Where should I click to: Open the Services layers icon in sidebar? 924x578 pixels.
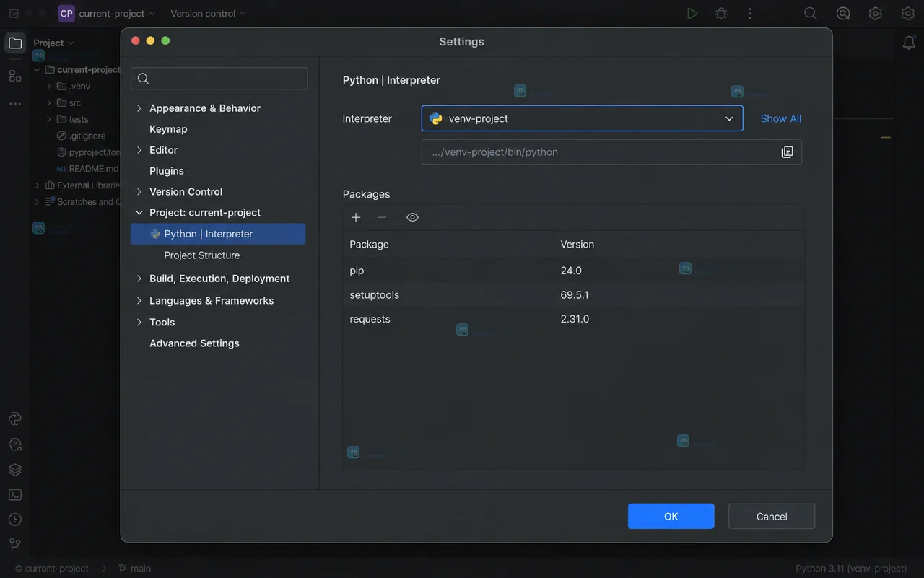pos(15,469)
